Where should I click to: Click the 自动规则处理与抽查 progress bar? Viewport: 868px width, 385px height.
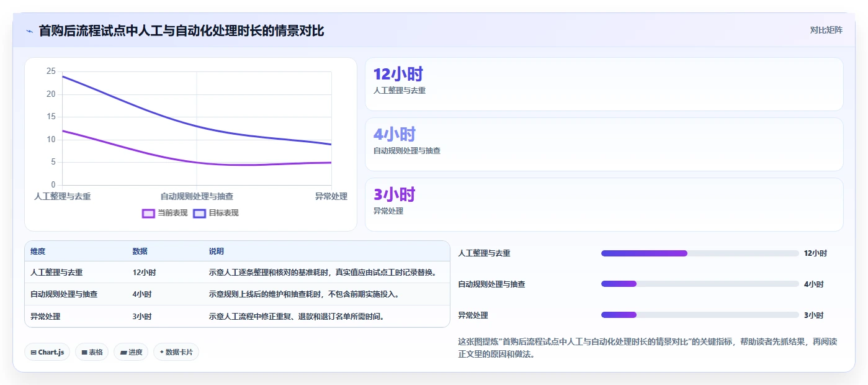click(700, 284)
